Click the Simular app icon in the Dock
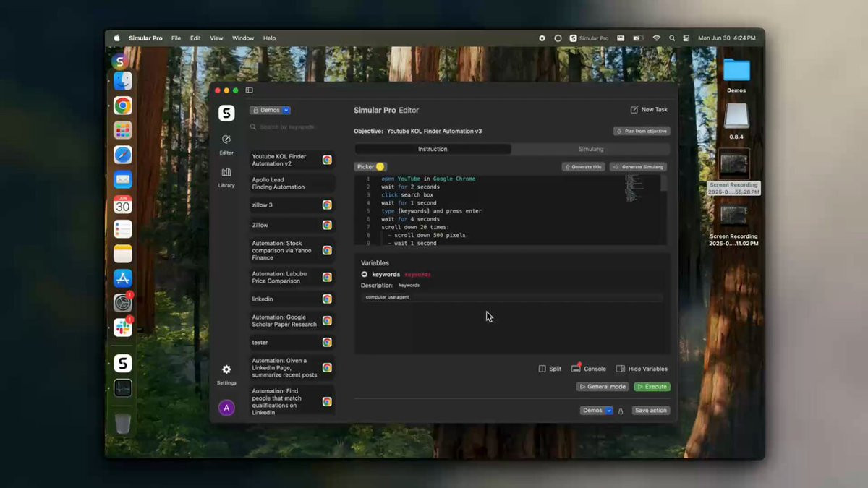Viewport: 868px width, 488px height. 123,364
